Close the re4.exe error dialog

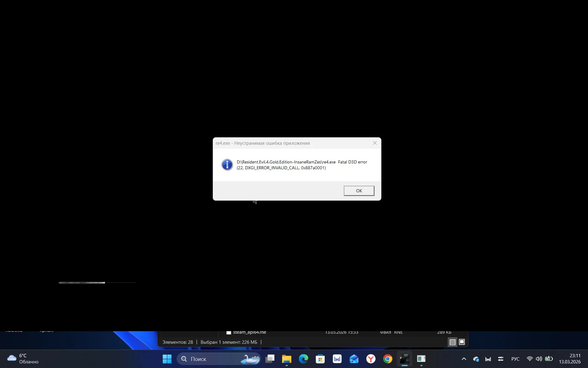coord(375,143)
